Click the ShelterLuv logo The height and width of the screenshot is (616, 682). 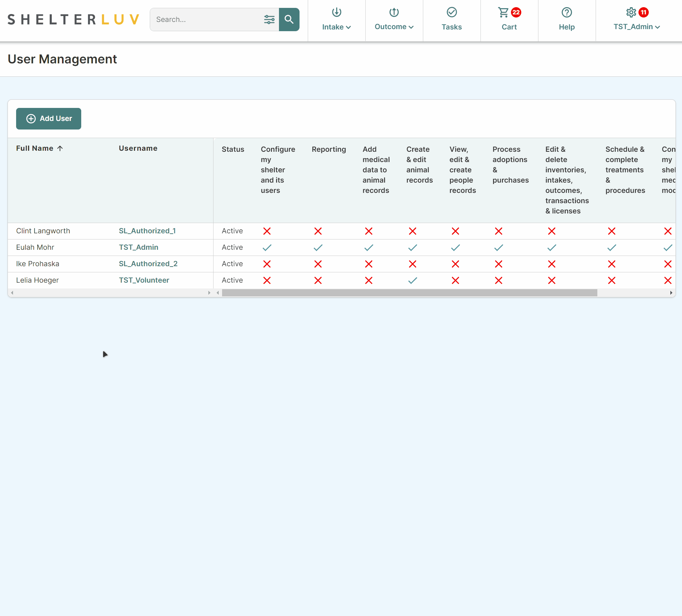coord(73,20)
